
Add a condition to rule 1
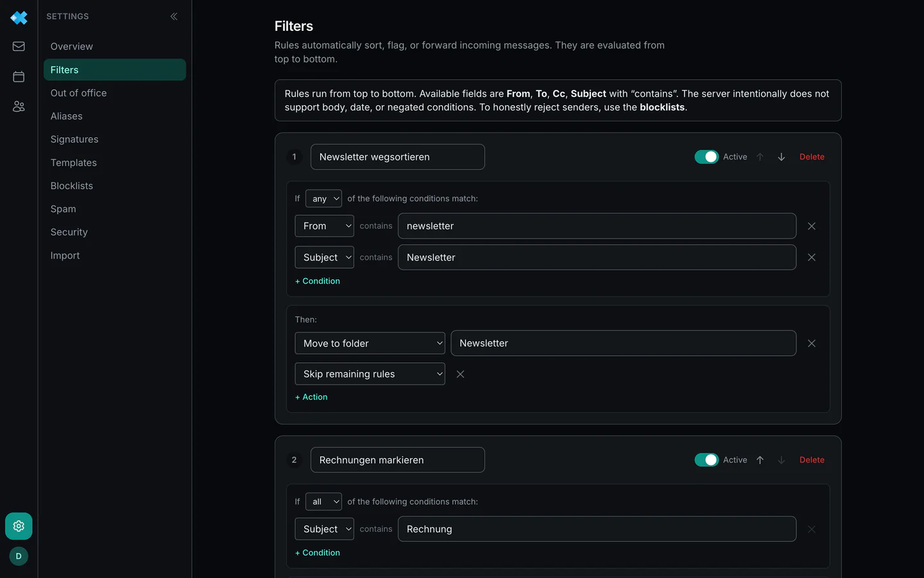[318, 281]
